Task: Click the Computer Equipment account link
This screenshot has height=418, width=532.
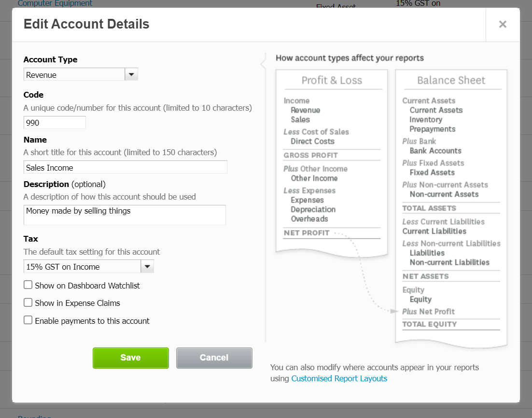Action: point(55,3)
